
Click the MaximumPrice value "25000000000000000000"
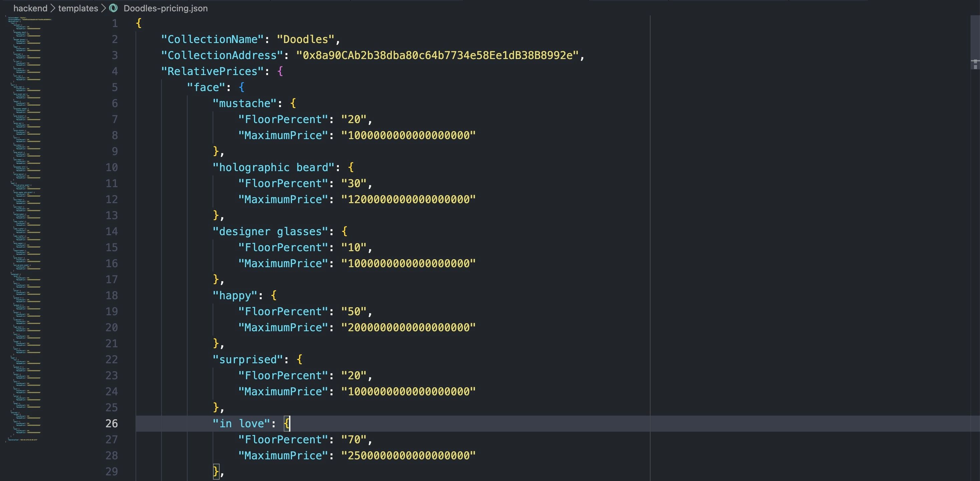coord(409,456)
